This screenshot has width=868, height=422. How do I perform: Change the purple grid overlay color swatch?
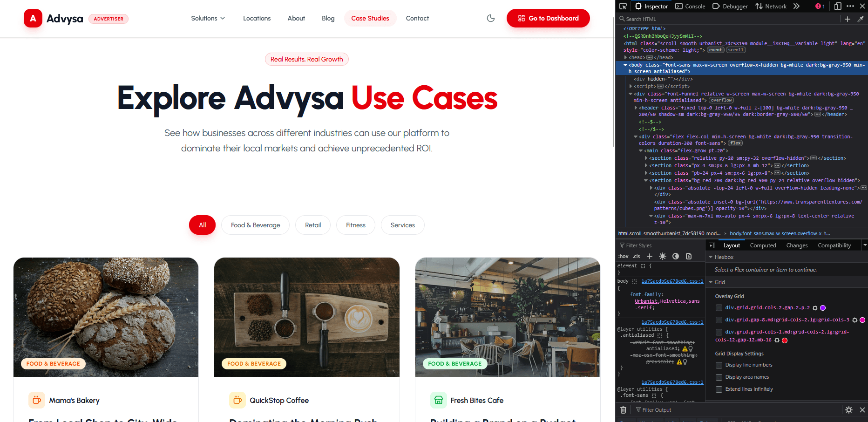point(823,308)
